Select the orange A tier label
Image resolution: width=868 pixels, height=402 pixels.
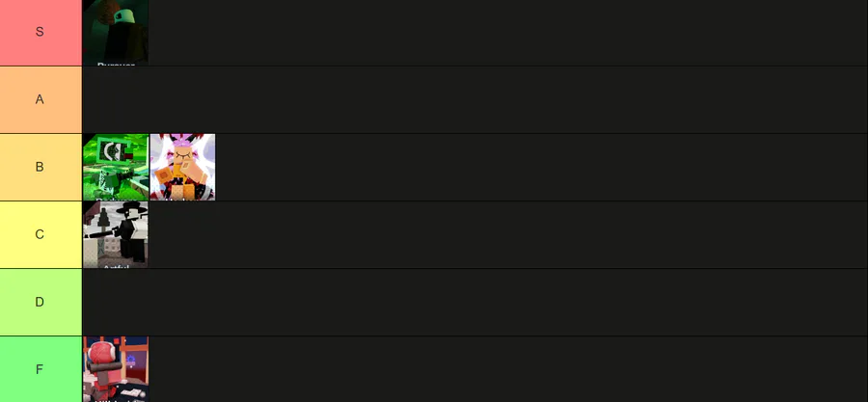click(41, 99)
